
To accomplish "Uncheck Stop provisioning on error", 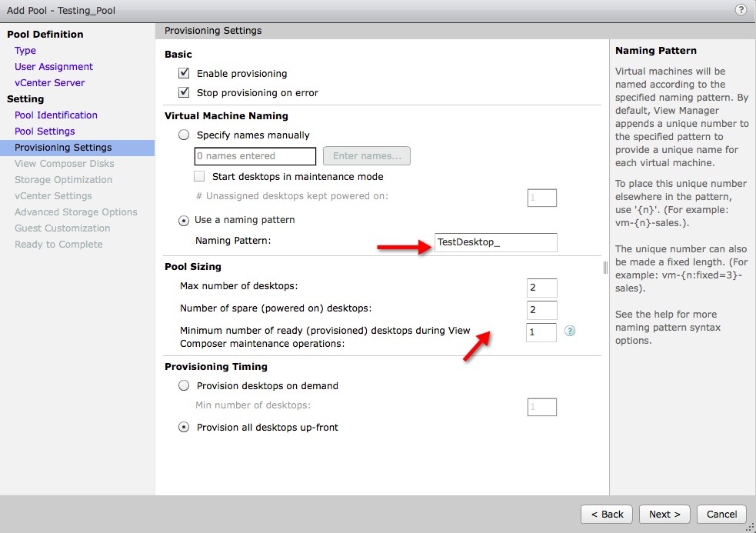I will pos(184,93).
